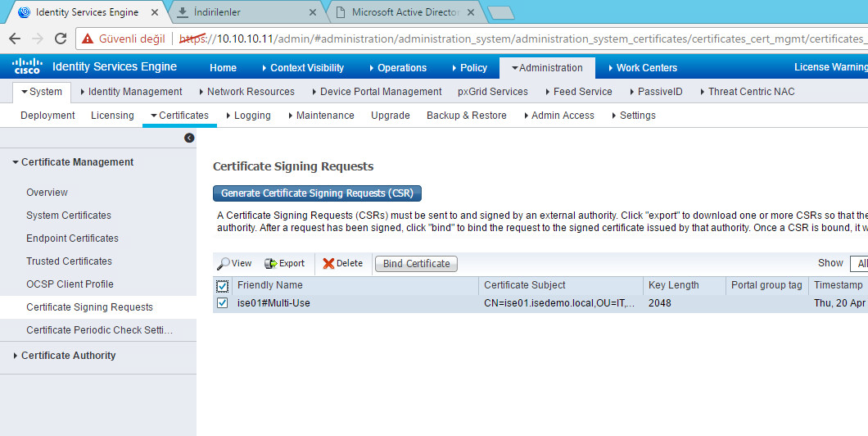Open the Policy menu
The image size is (868, 436).
pyautogui.click(x=469, y=68)
